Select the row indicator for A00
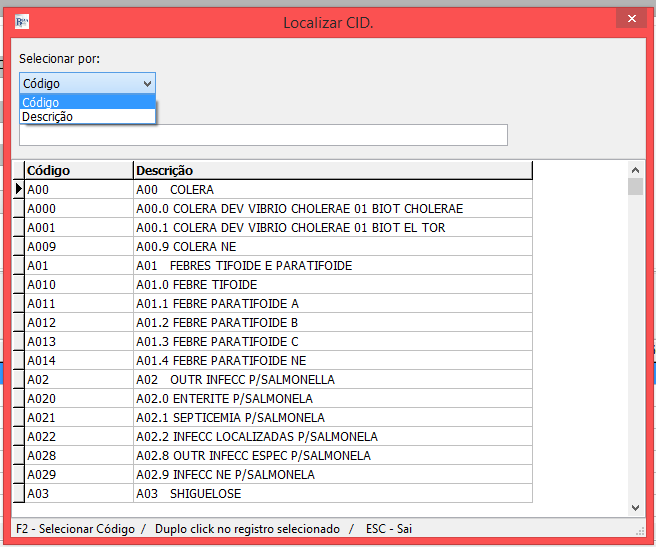 18,190
